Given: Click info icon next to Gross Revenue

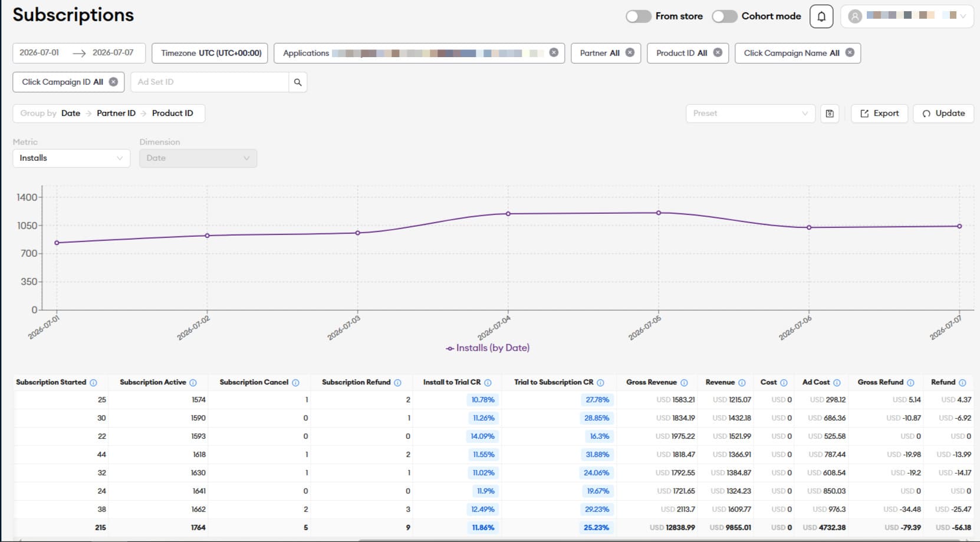Looking at the screenshot, I should point(684,383).
